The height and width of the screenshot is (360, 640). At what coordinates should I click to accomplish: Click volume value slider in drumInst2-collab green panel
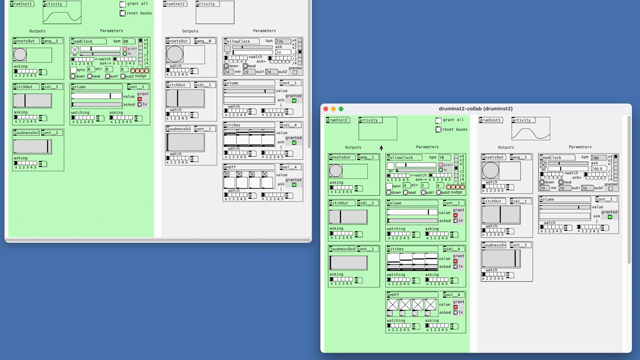(x=412, y=212)
